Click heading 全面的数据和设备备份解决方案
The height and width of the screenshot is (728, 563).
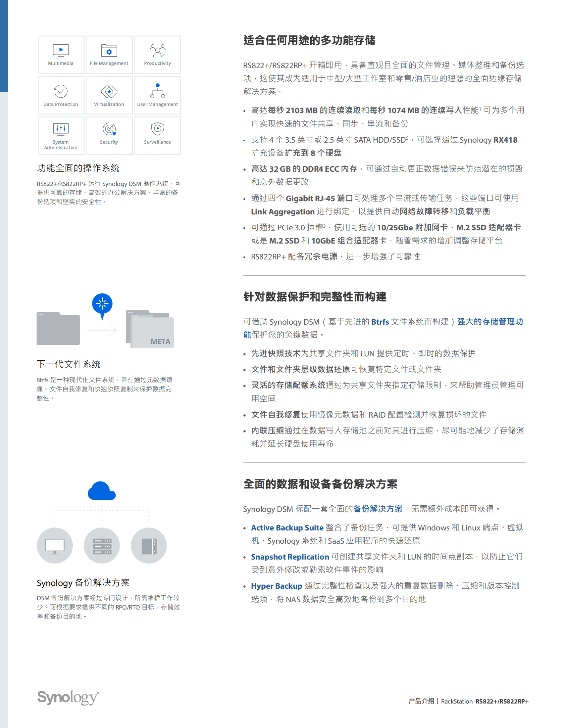click(320, 484)
